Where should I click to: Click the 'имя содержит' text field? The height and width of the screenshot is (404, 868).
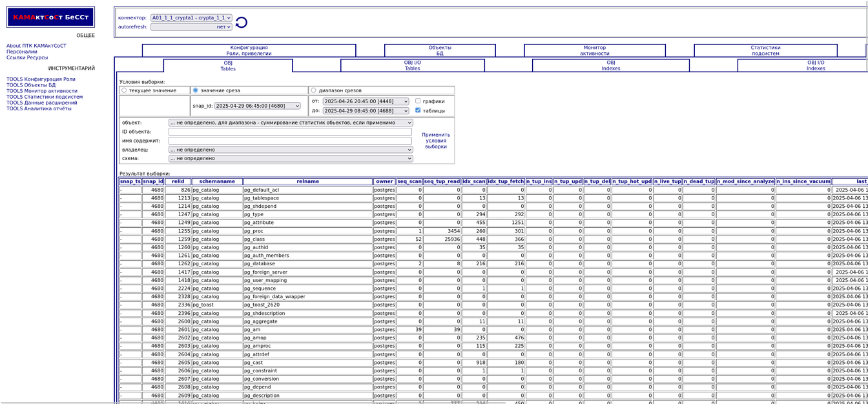coord(290,141)
